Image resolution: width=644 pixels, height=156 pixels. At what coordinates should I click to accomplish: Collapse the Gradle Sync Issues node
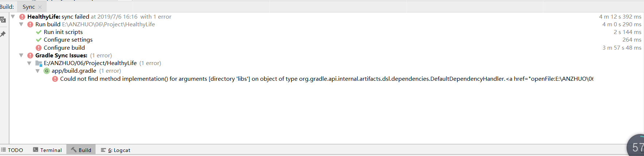[21, 55]
